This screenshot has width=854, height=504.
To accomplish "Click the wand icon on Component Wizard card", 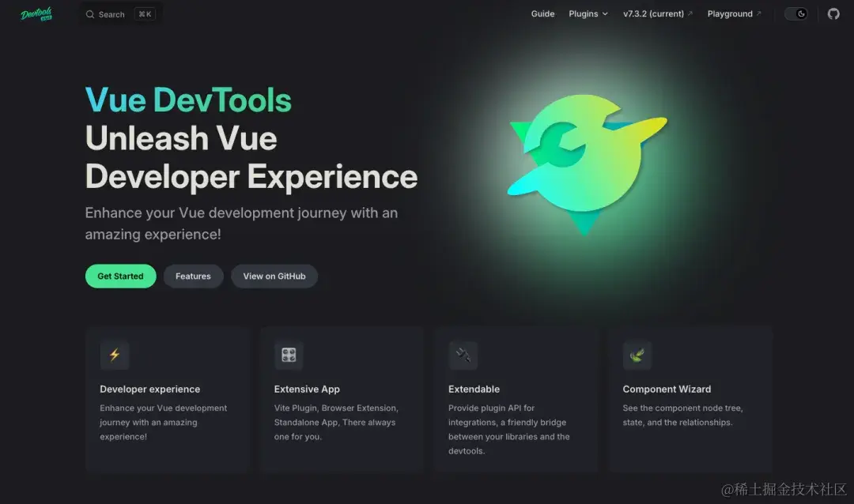I will click(637, 355).
